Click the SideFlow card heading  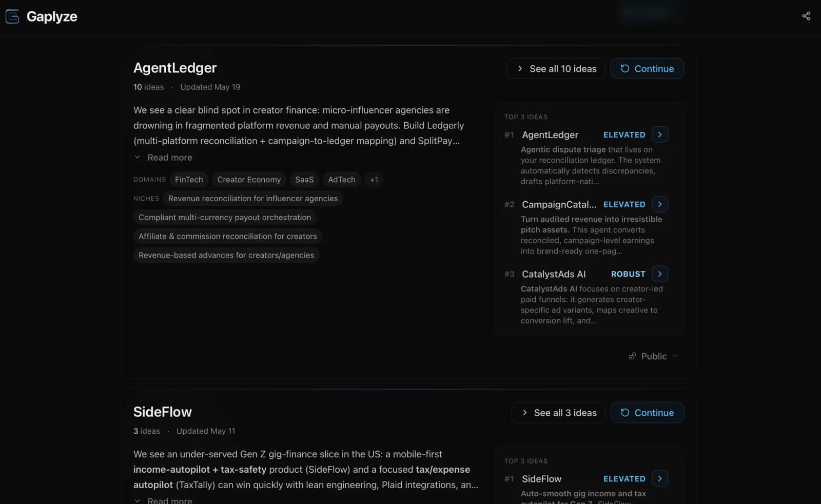pos(163,412)
